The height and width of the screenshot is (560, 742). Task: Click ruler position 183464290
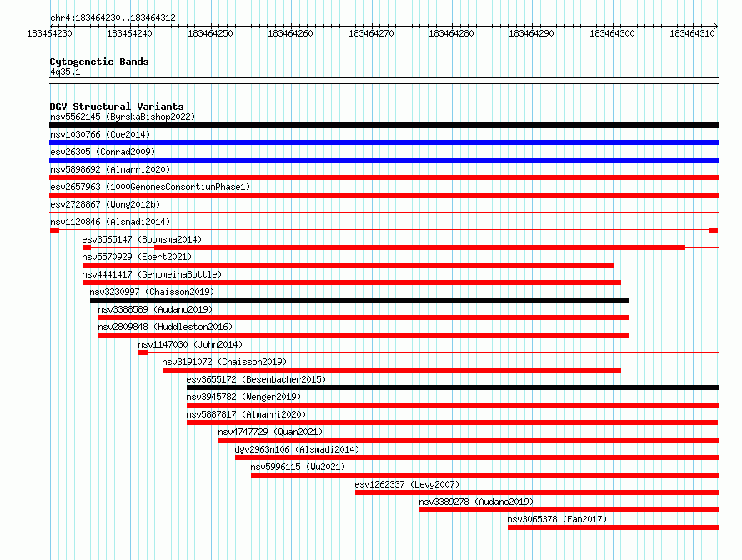(531, 33)
